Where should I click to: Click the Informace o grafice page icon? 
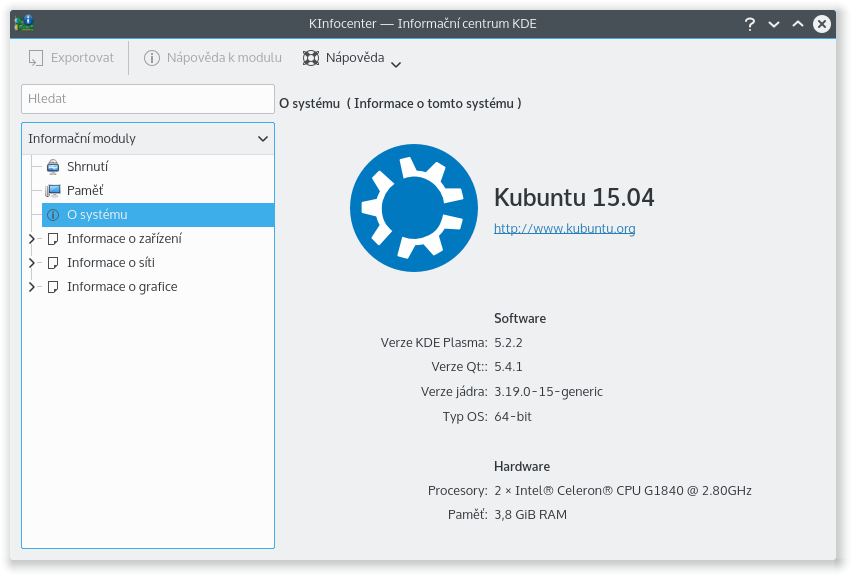point(53,287)
